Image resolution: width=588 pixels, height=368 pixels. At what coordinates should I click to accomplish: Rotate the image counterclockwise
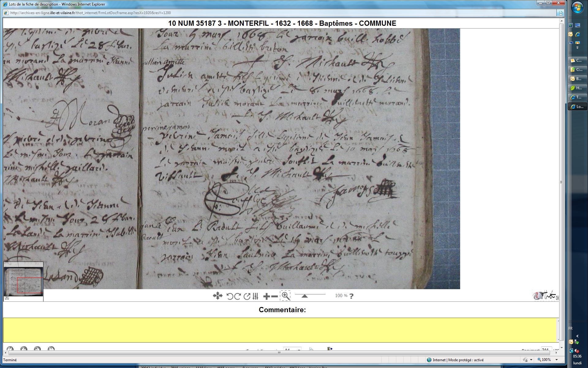tap(230, 296)
